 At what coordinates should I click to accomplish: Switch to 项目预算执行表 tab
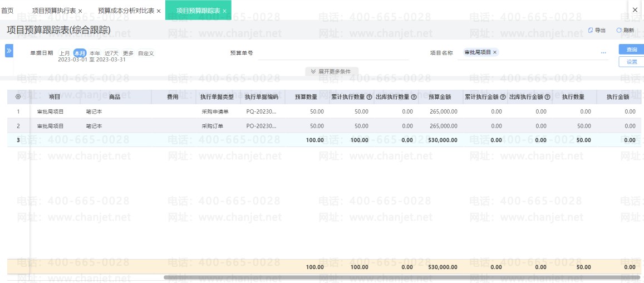click(54, 11)
